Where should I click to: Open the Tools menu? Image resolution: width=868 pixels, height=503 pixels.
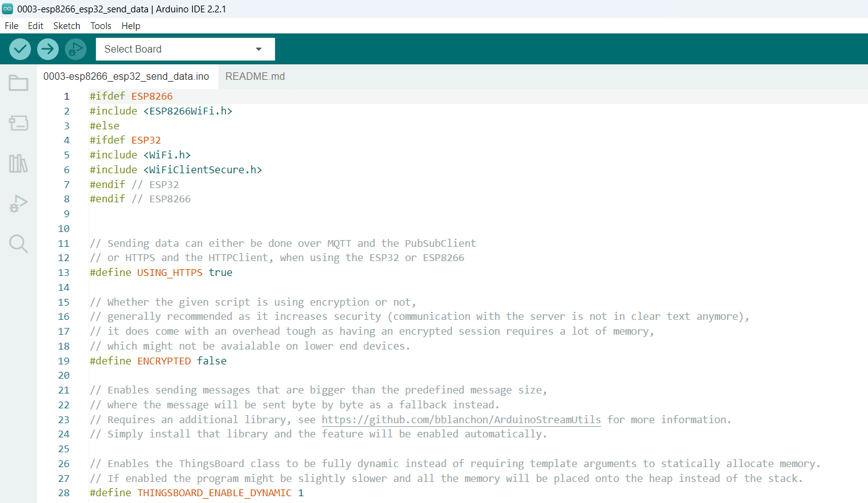coord(101,26)
